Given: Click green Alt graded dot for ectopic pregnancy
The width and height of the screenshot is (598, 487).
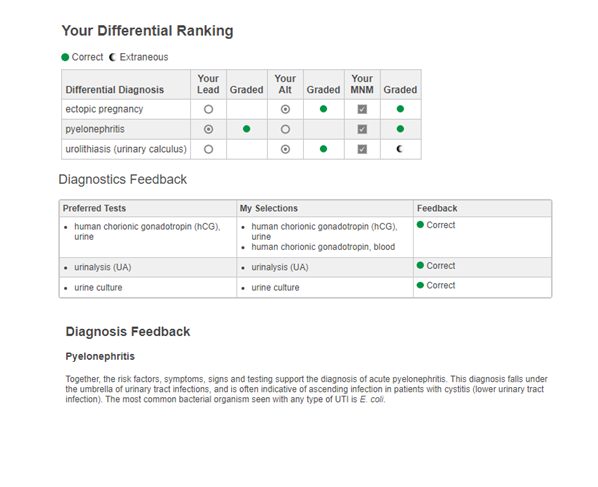Looking at the screenshot, I should pyautogui.click(x=323, y=109).
